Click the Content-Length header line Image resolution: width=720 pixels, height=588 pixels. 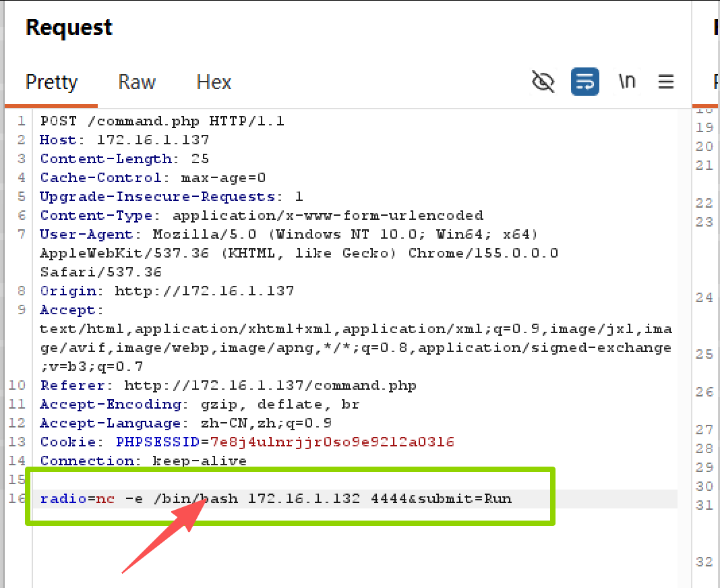[x=125, y=159]
